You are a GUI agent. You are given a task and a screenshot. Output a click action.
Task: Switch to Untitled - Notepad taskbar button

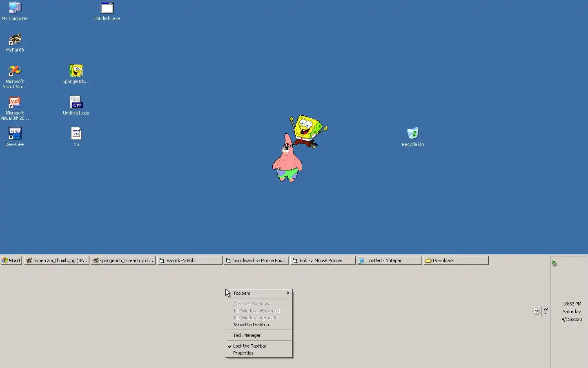390,260
